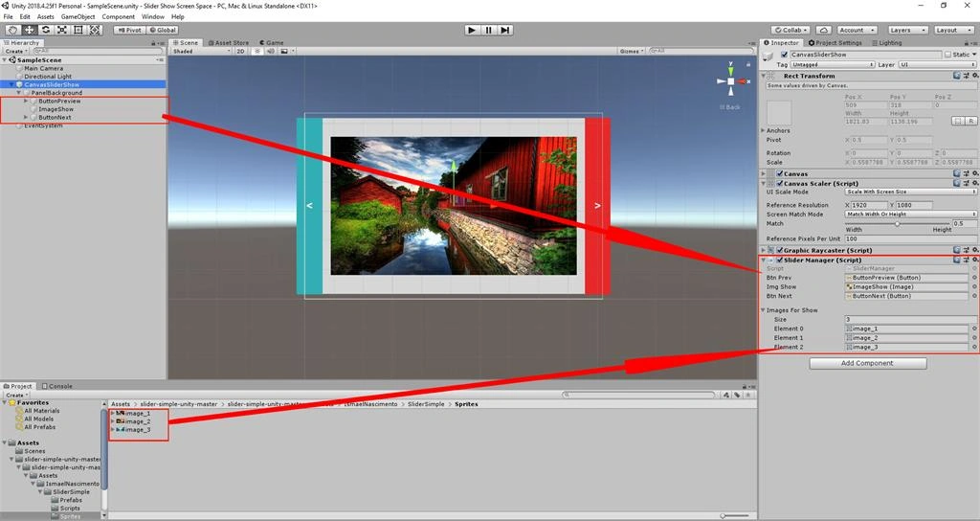Click anchor presets box in Rect Transform
980x521 pixels.
(x=779, y=113)
